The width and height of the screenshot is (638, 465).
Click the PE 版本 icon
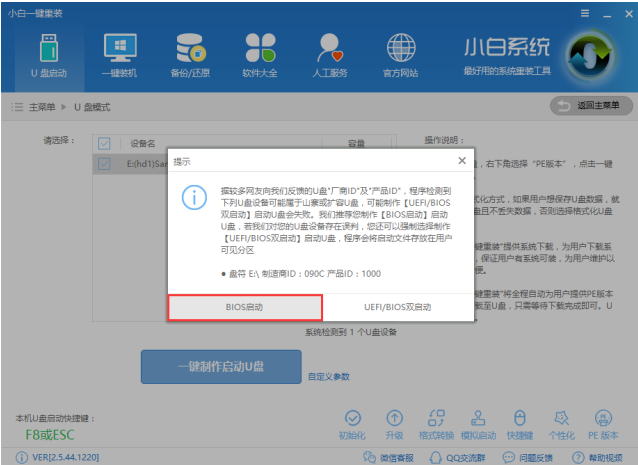(603, 425)
